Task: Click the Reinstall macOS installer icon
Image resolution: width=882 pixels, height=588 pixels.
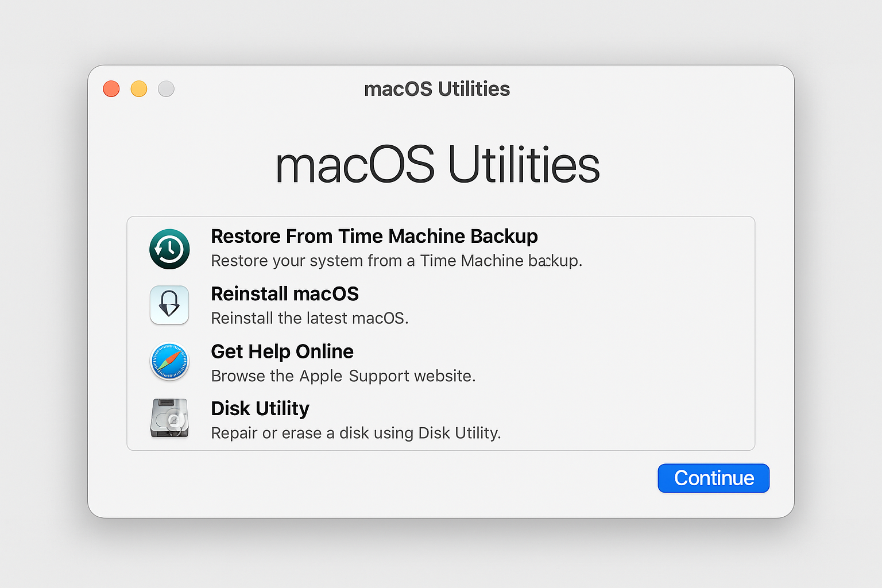Action: (169, 305)
